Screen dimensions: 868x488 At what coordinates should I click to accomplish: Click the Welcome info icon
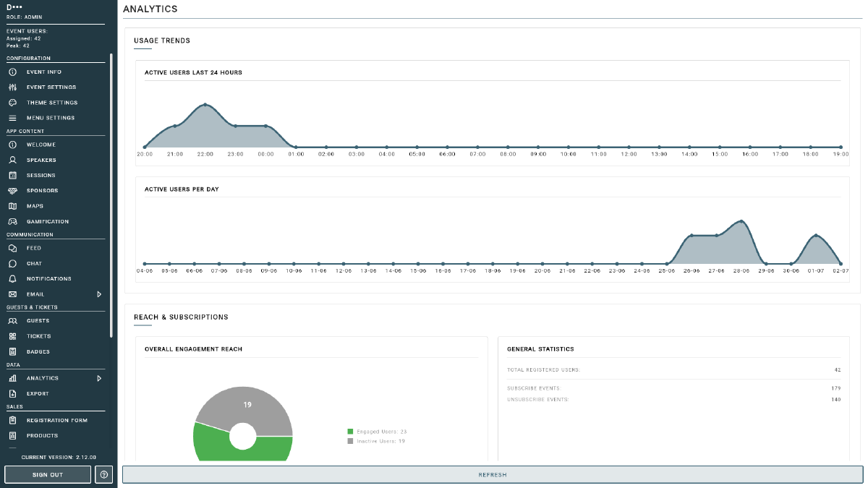pos(12,145)
